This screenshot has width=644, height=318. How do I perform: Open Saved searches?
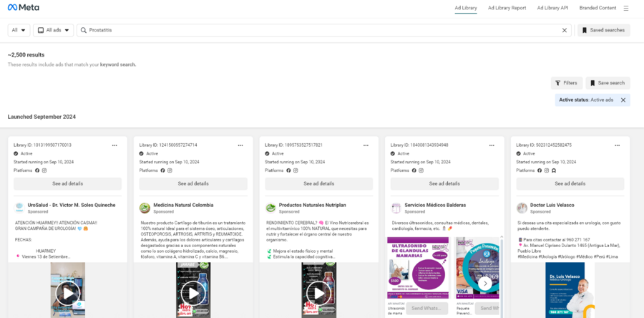point(603,30)
